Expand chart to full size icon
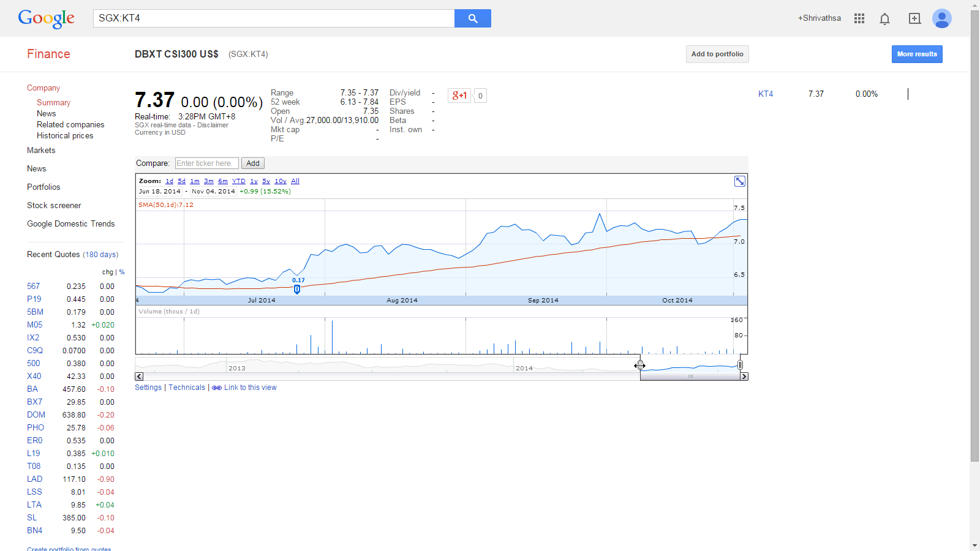This screenshot has width=980, height=551. point(740,181)
